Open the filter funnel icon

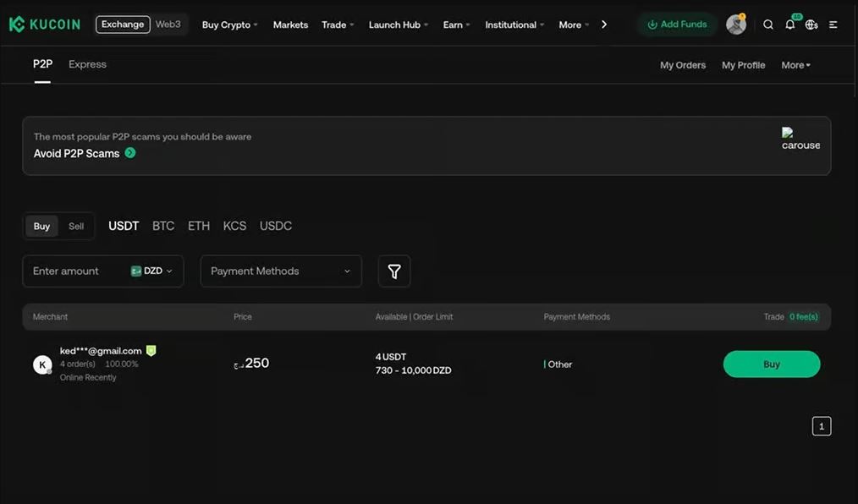pyautogui.click(x=394, y=271)
